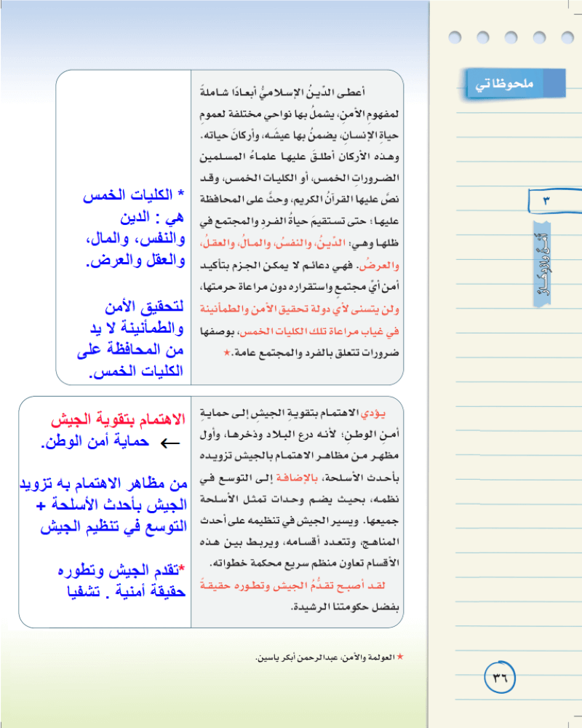Viewport: 582px width, 728px height.
Task: Click the red note 'الاهتمام بتقوية الجيش'
Action: 118,420
